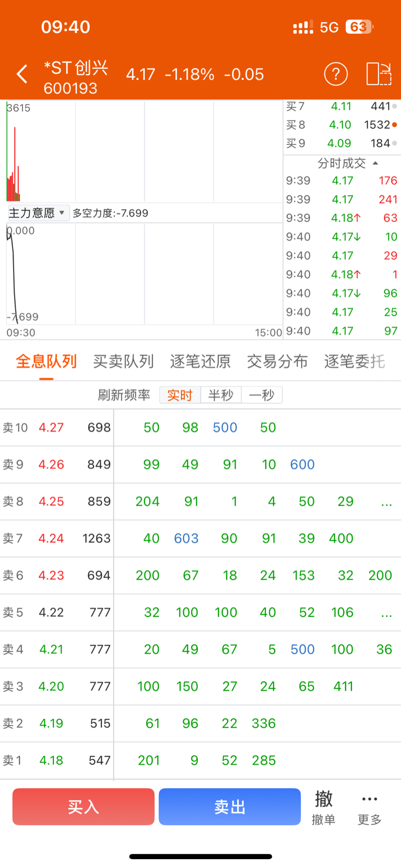The image size is (401, 868).
Task: Tap the 多空力度:-7.699 value label
Action: pos(110,213)
